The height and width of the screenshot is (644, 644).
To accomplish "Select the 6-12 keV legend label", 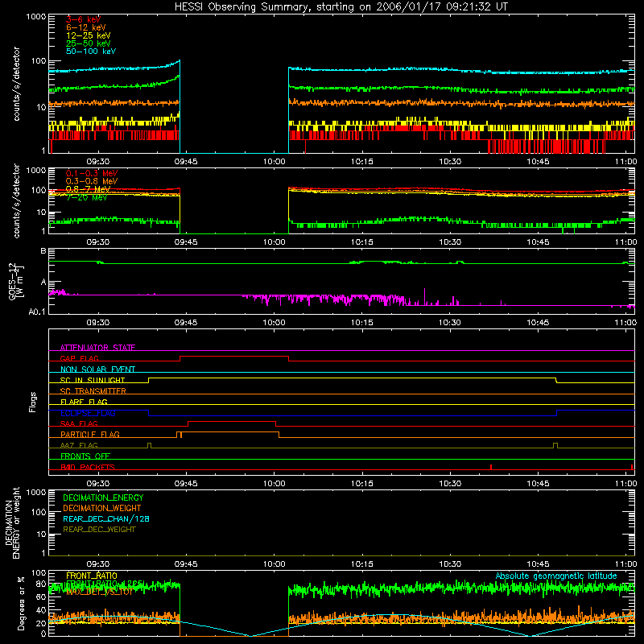I will 86,27.
